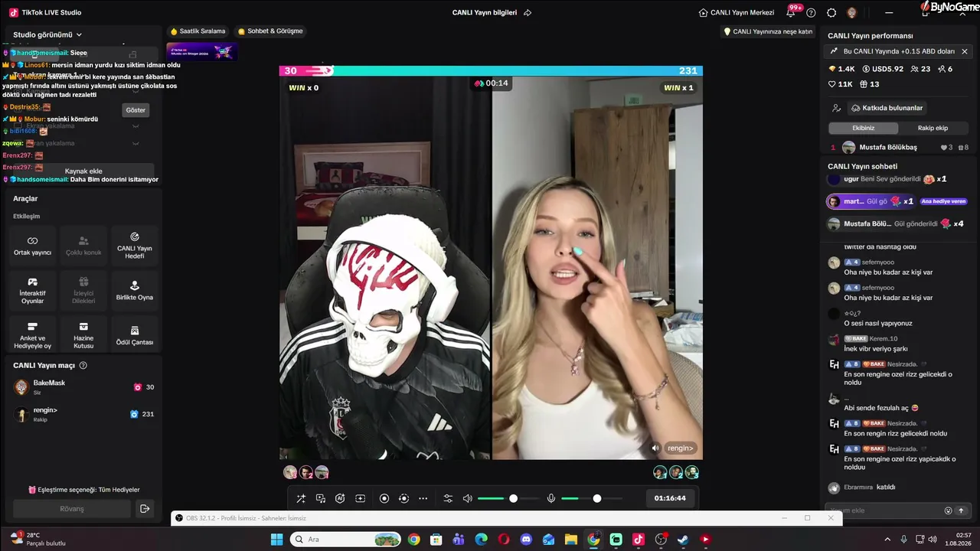Toggle opponent rengin> audio speaker icon

tap(655, 448)
